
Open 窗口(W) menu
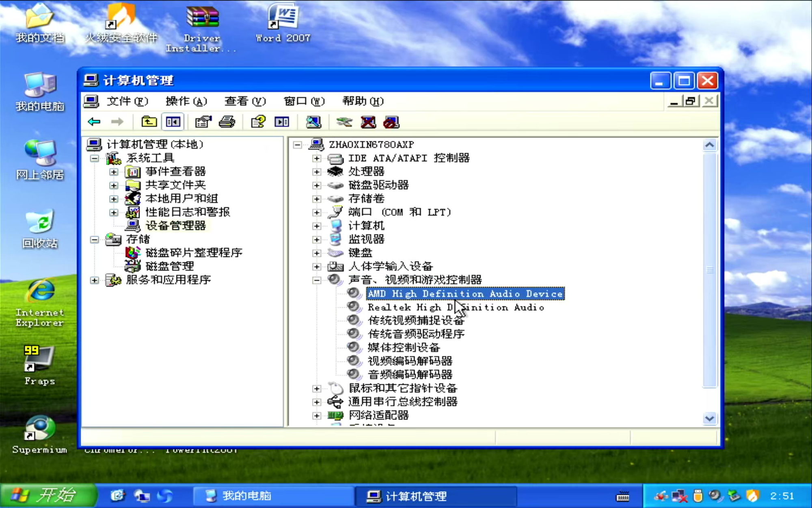coord(304,101)
